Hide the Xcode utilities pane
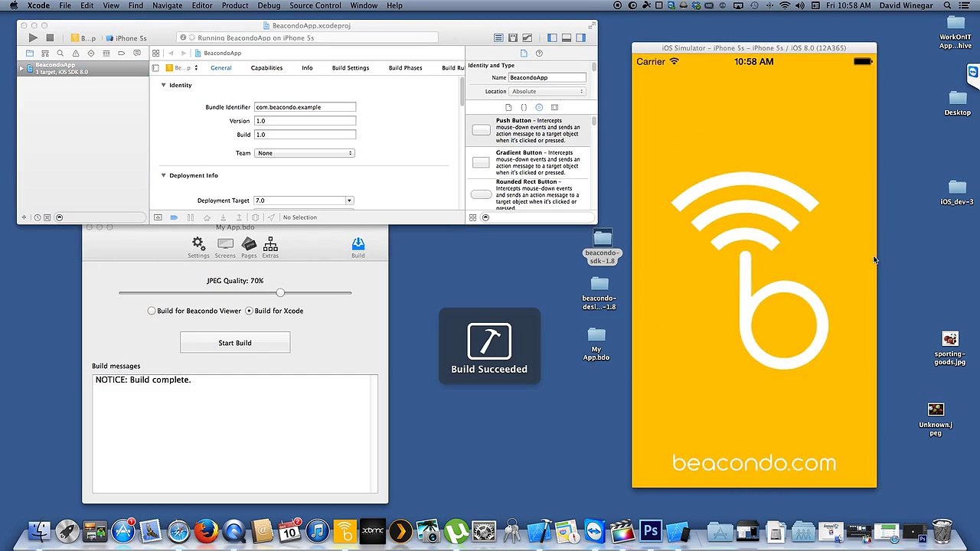Image resolution: width=980 pixels, height=551 pixels. coord(581,37)
